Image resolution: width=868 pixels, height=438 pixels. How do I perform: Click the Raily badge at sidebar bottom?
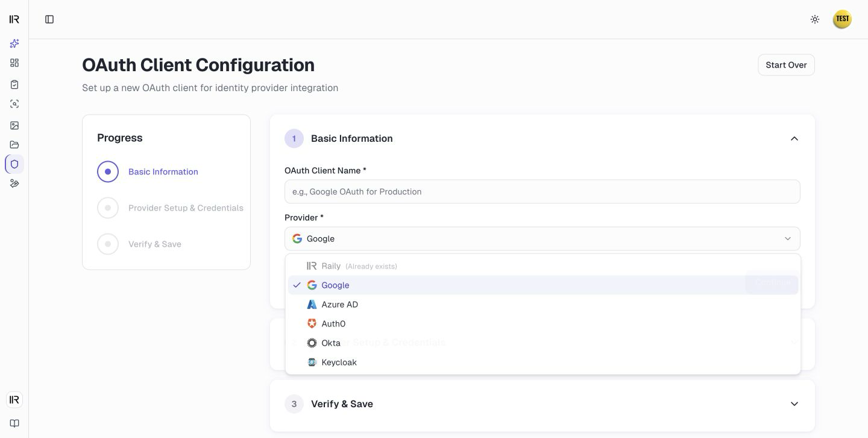(14, 399)
